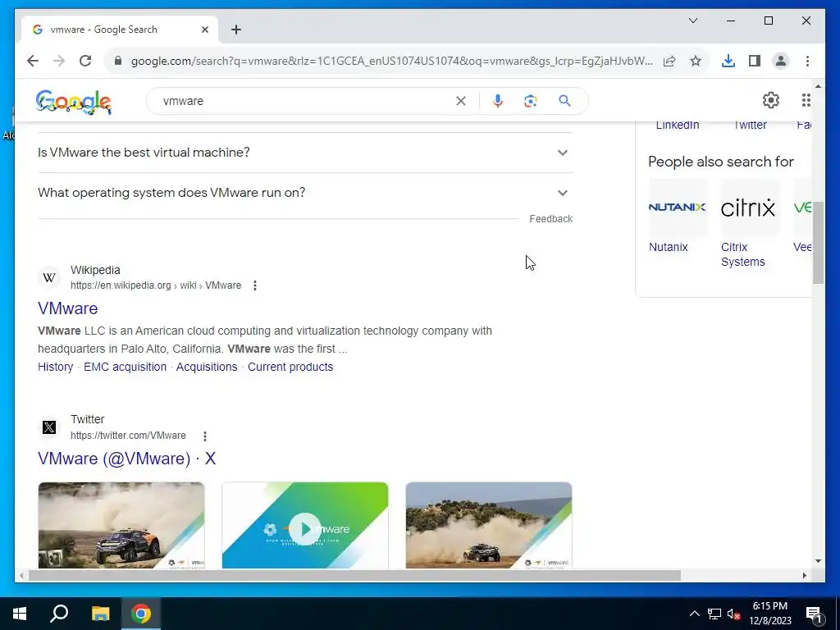Open the dusty desert race tweet image
The image size is (840, 630).
tap(489, 525)
